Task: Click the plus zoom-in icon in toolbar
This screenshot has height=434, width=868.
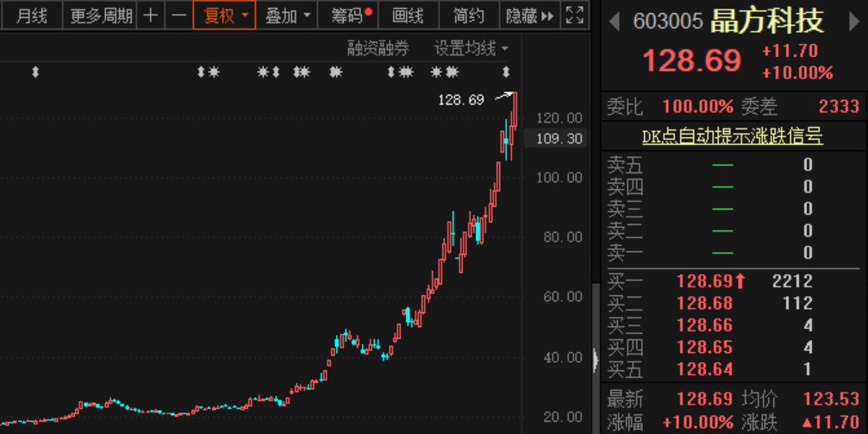Action: click(151, 16)
